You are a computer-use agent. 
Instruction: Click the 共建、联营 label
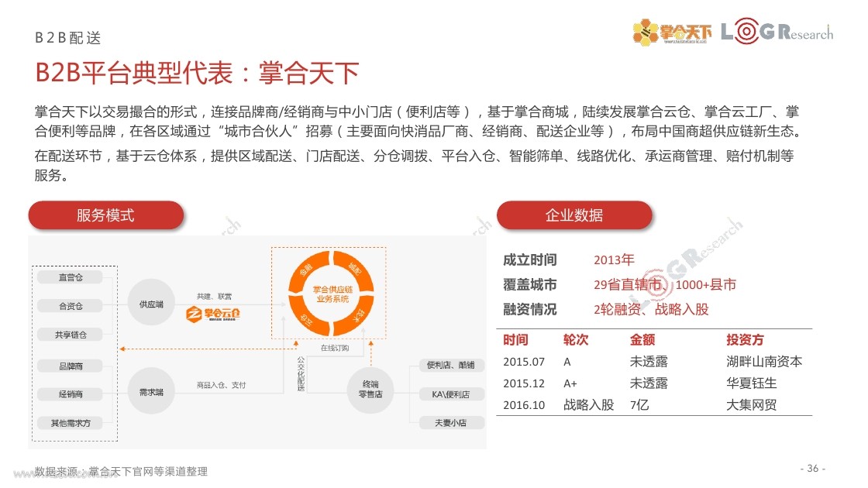point(214,297)
